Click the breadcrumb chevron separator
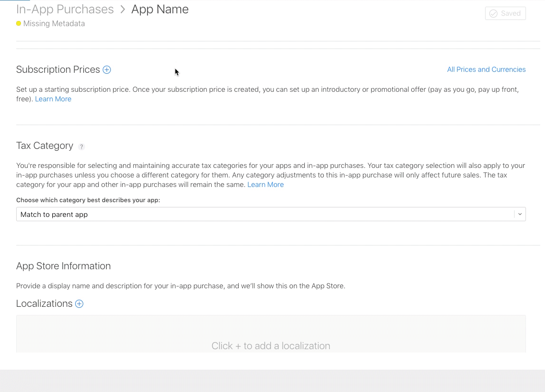 [122, 10]
